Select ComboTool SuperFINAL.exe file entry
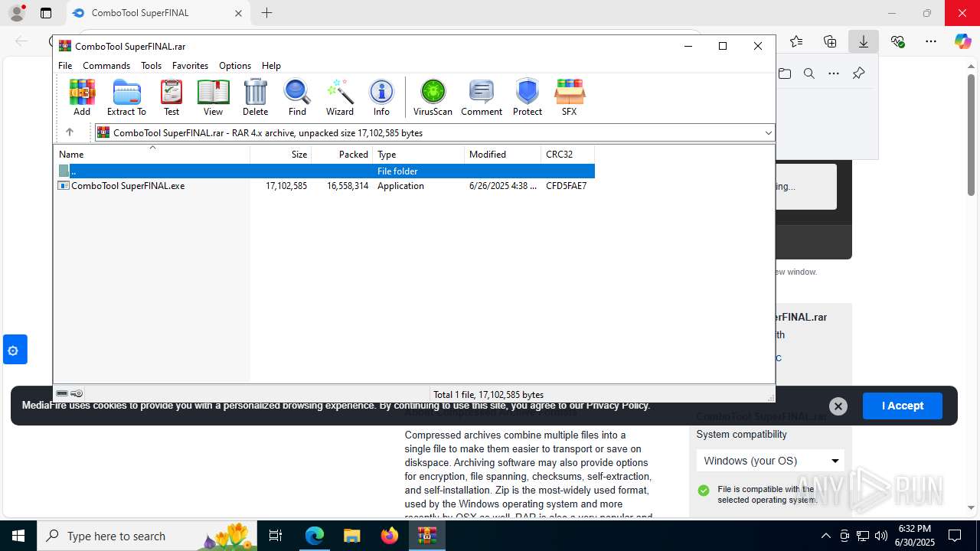 tap(128, 185)
